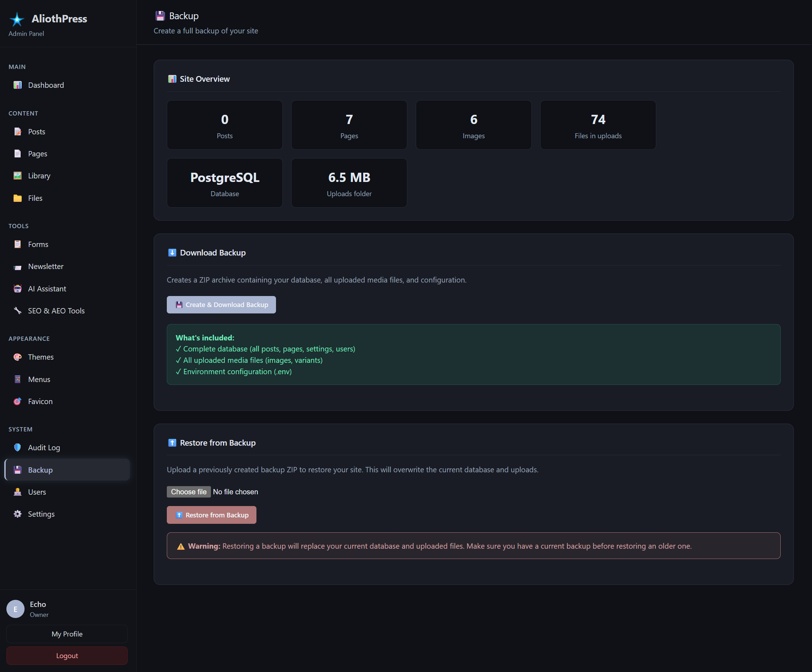Click the Restore from Backup button
Viewport: 812px width, 672px height.
tap(211, 515)
